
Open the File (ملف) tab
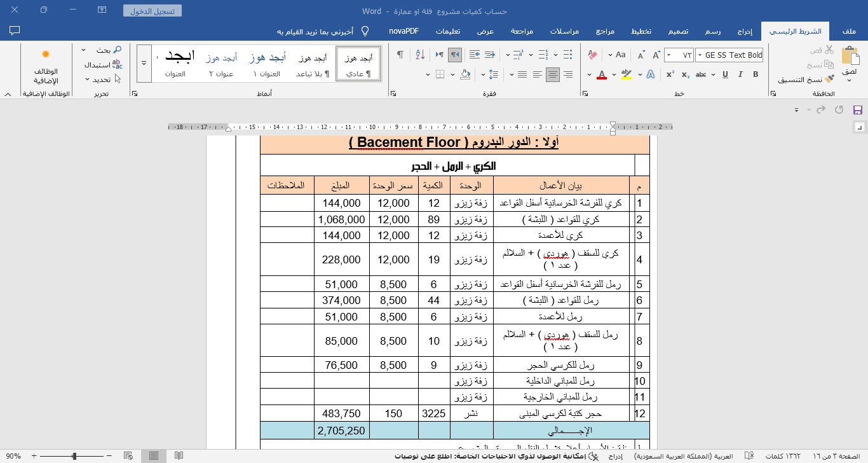click(849, 31)
